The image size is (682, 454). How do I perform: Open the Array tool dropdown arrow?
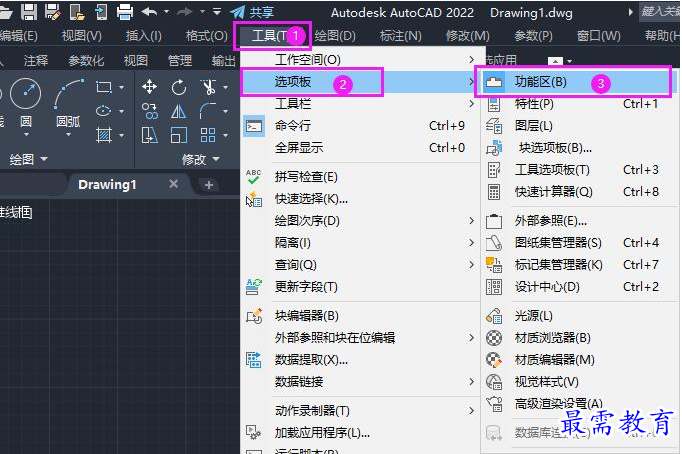[225, 135]
